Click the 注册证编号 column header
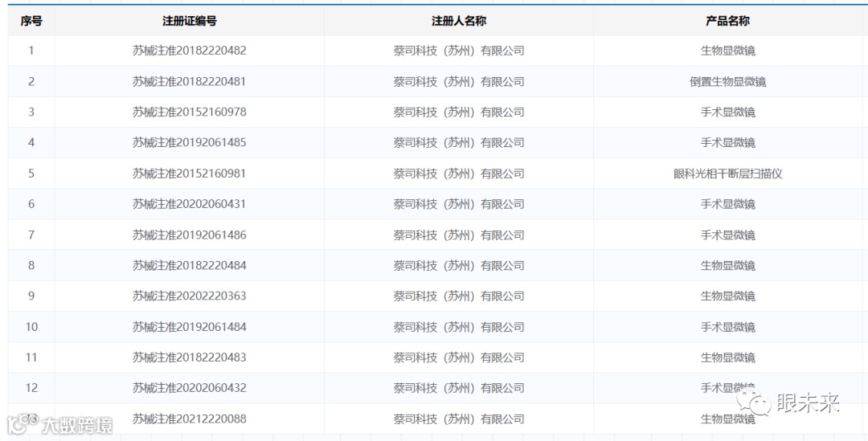The width and height of the screenshot is (868, 441). click(x=190, y=21)
